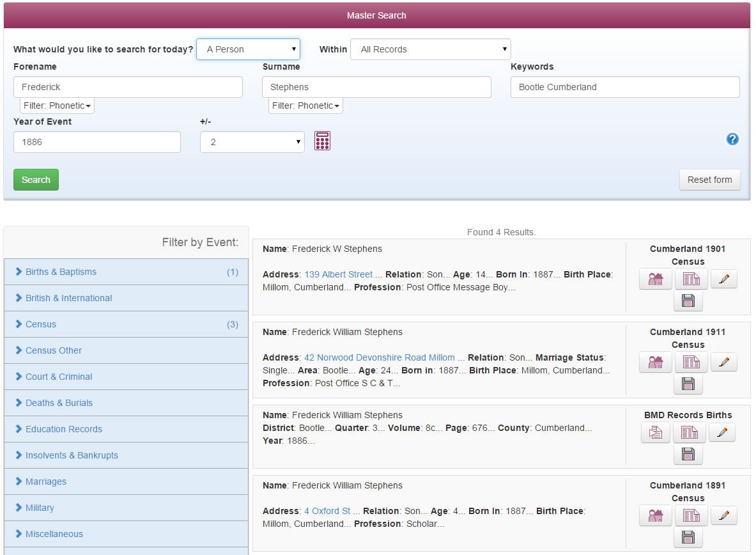Expand the Military filter

pos(127,508)
